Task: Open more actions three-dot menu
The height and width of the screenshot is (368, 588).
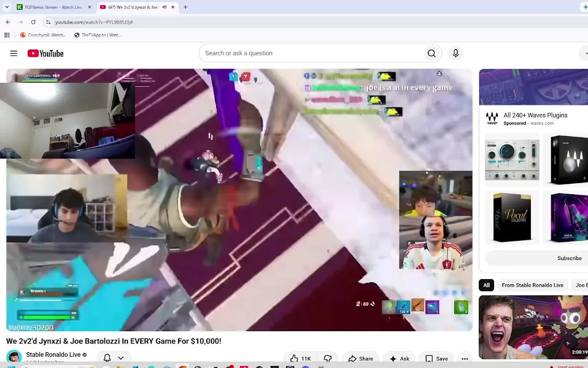Action: (464, 359)
